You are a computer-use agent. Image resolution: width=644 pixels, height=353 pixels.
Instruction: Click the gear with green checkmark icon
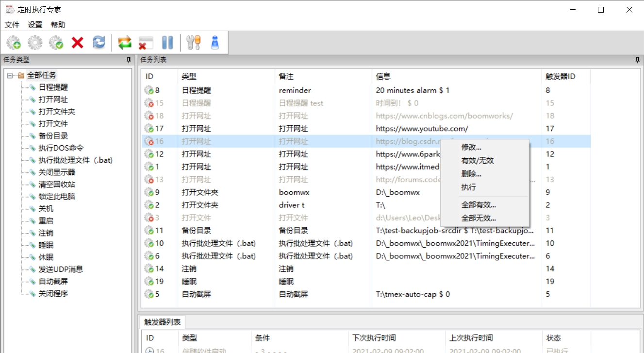pyautogui.click(x=56, y=43)
